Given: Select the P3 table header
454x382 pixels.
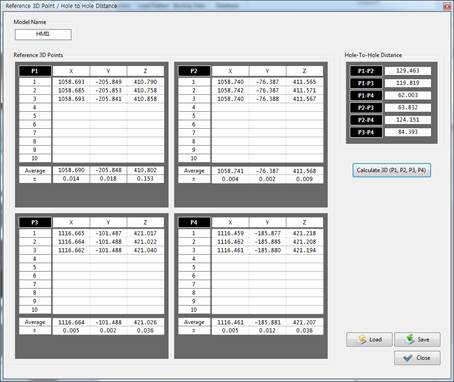Looking at the screenshot, I should click(35, 222).
